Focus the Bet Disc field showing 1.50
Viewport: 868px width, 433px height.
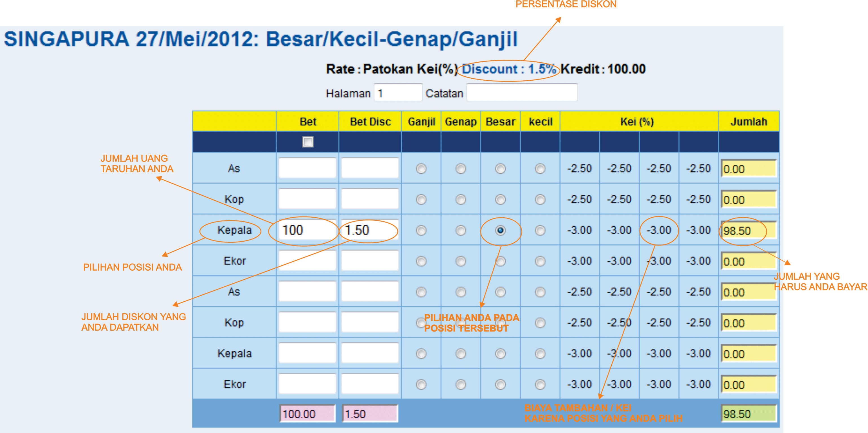[370, 230]
